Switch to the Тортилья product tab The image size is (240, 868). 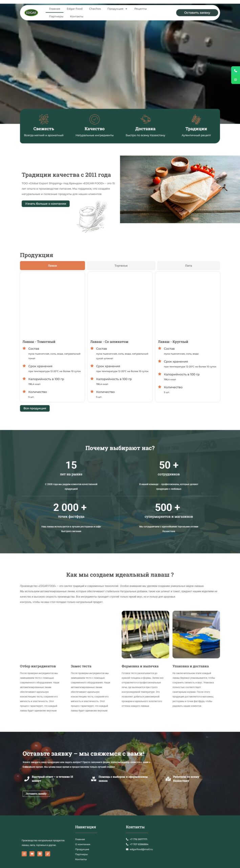pos(121,265)
